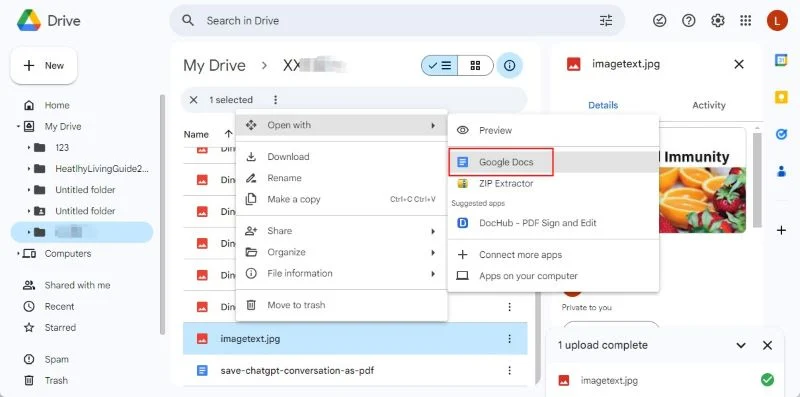Image resolution: width=800 pixels, height=397 pixels.
Task: Click the plus icon to get add-ons
Action: [x=781, y=231]
